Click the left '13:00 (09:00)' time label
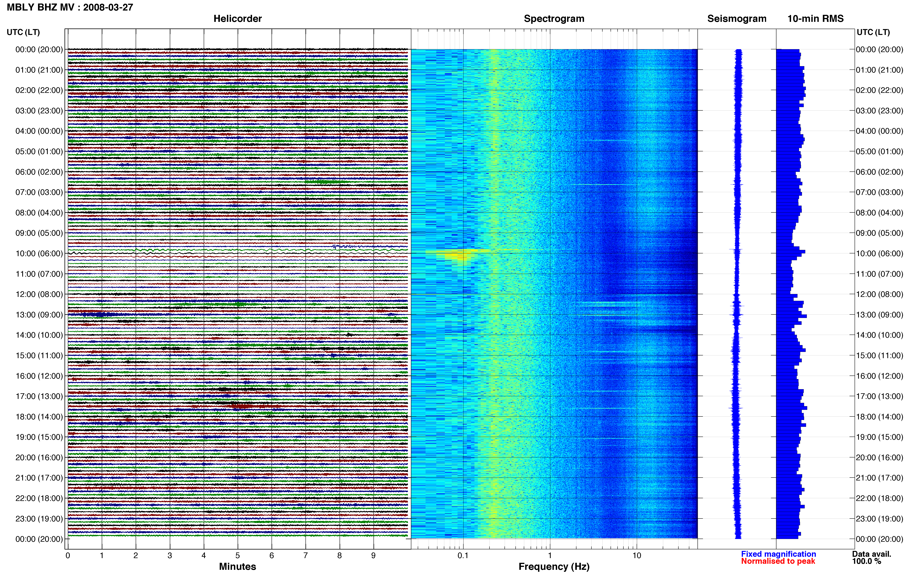This screenshot has width=924, height=578. (39, 315)
